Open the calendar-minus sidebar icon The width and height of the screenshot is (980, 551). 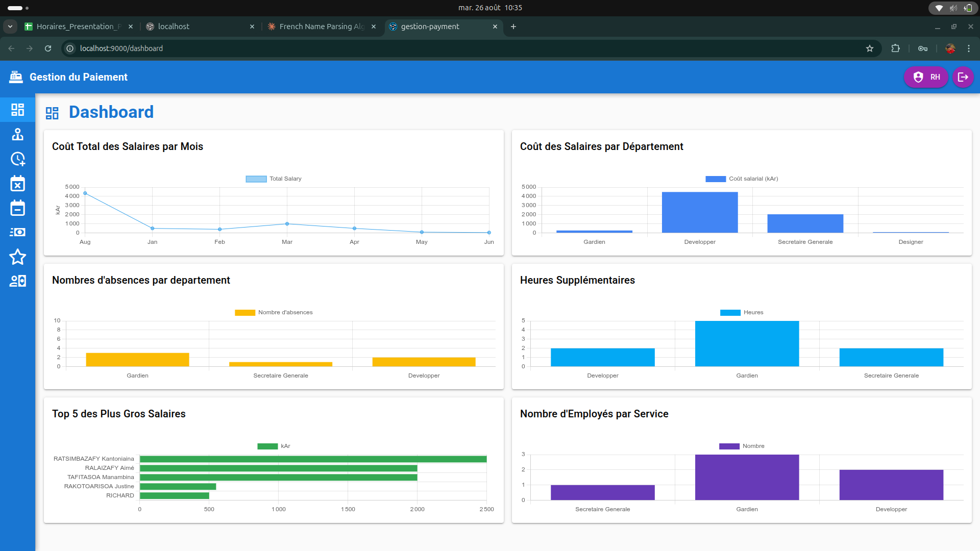coord(17,208)
